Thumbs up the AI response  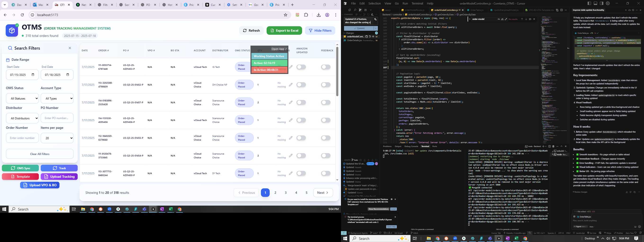coord(627,192)
